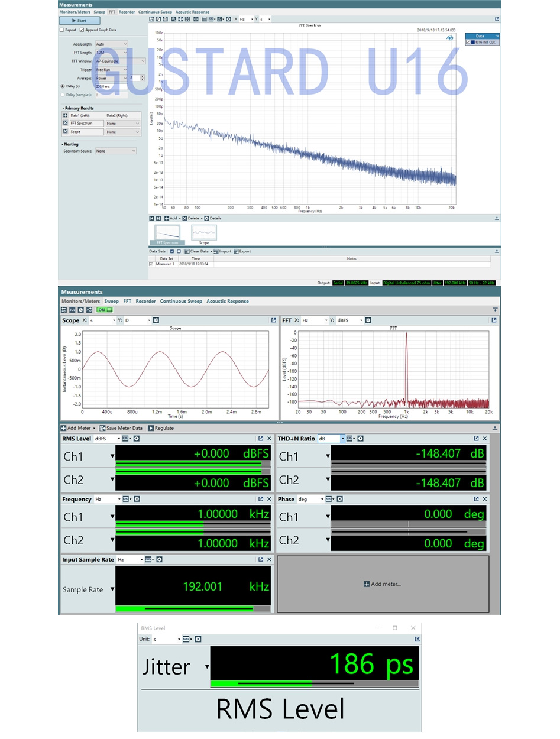Click the Start measurement button
The height and width of the screenshot is (739, 560).
[x=79, y=20]
